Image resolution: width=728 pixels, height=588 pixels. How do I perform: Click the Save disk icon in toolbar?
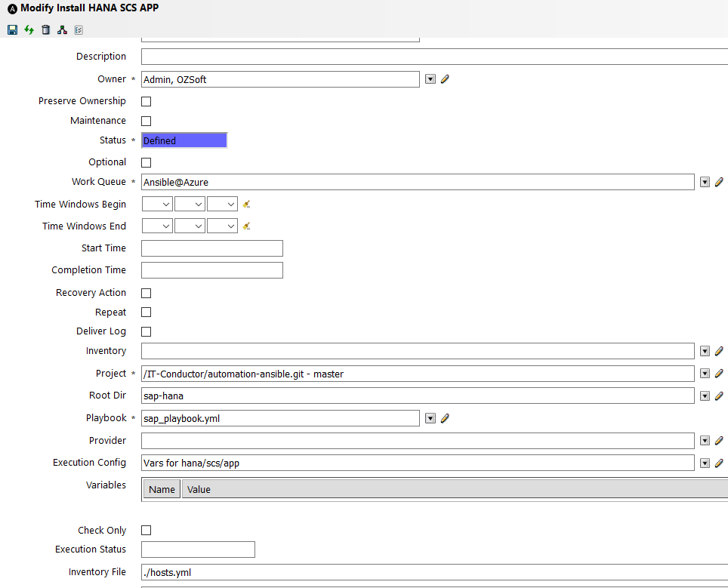[13, 30]
